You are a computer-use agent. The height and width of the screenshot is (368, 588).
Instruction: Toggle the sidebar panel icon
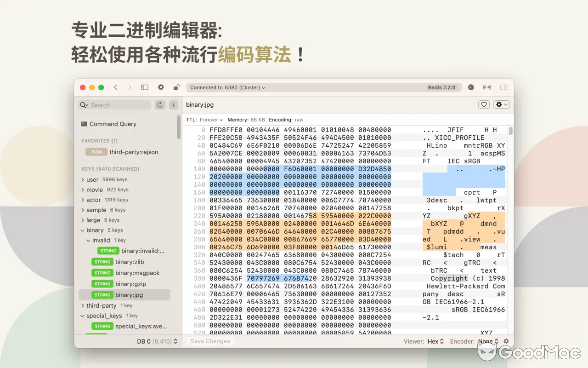tap(145, 87)
